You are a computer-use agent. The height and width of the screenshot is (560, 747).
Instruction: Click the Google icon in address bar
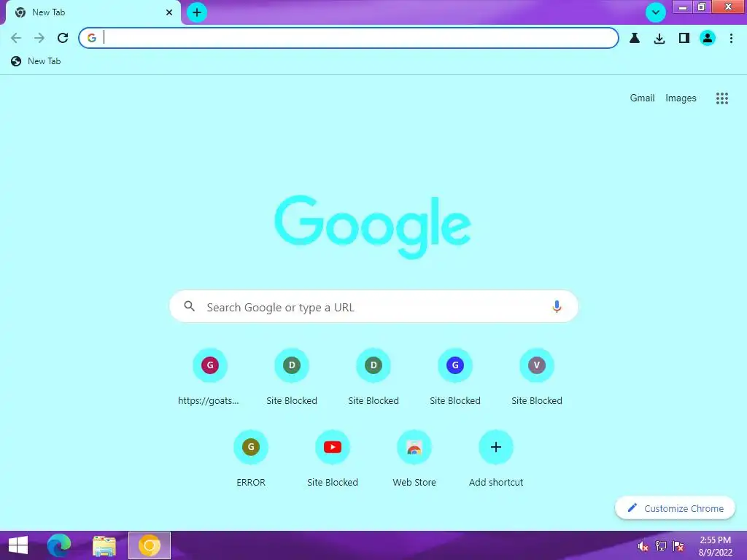(x=91, y=38)
